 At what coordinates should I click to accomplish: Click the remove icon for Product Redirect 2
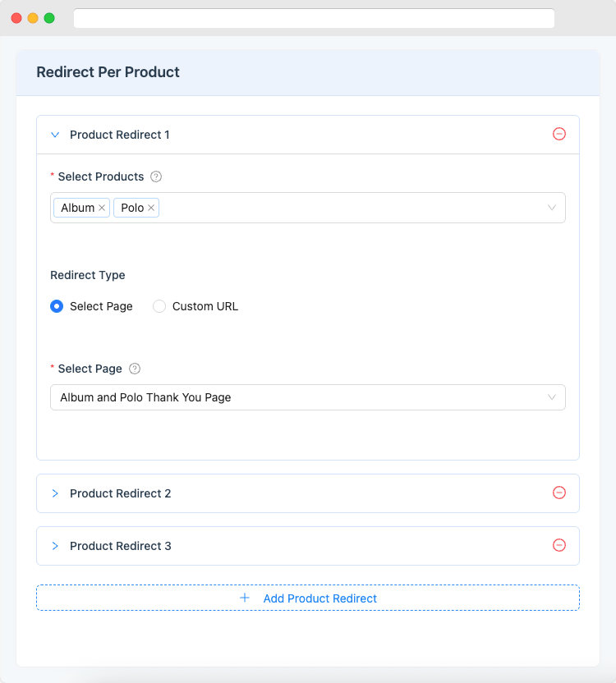[x=559, y=493]
